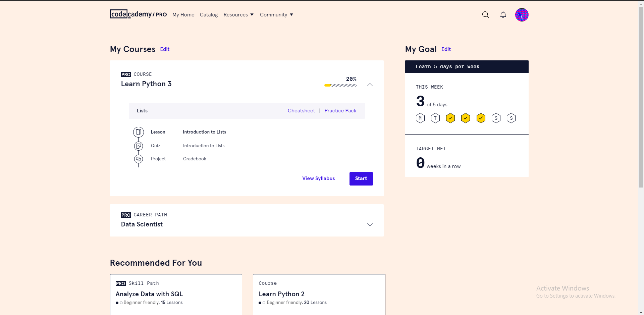Open the Resources dropdown menu
This screenshot has height=315, width=644.
238,15
